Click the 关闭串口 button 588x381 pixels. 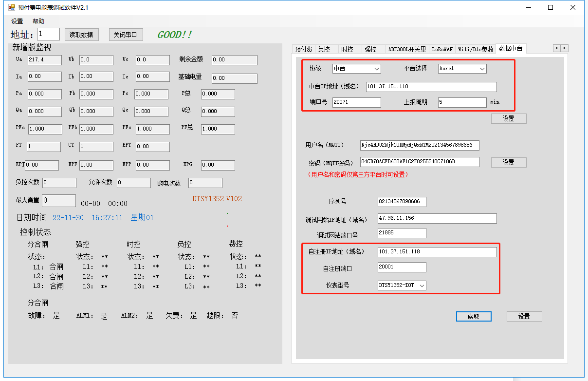(126, 35)
